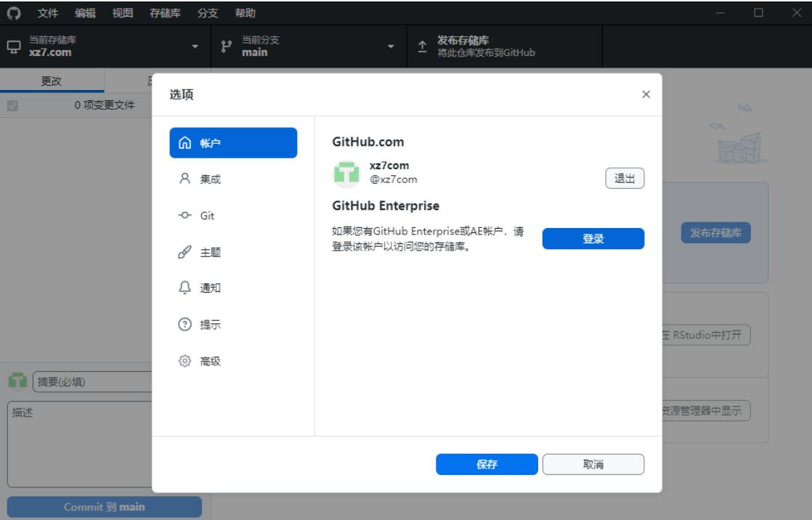Open Theme settings via paintbrush icon
The image size is (812, 520).
tap(184, 253)
